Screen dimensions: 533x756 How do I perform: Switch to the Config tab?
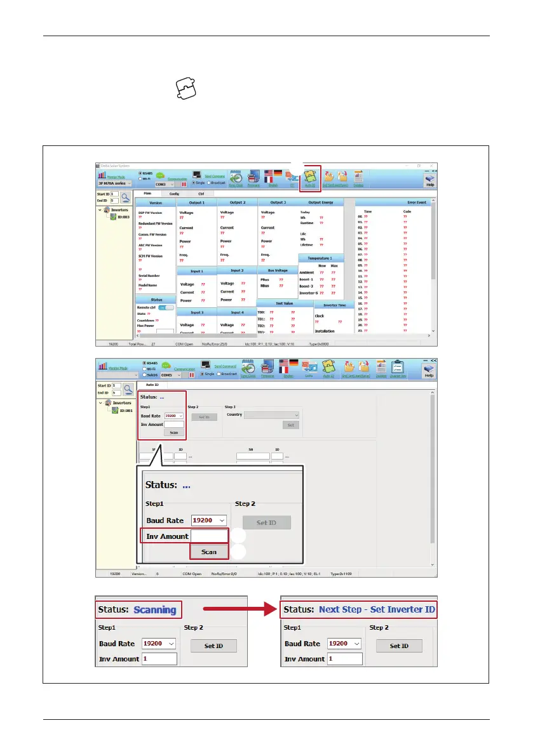174,194
